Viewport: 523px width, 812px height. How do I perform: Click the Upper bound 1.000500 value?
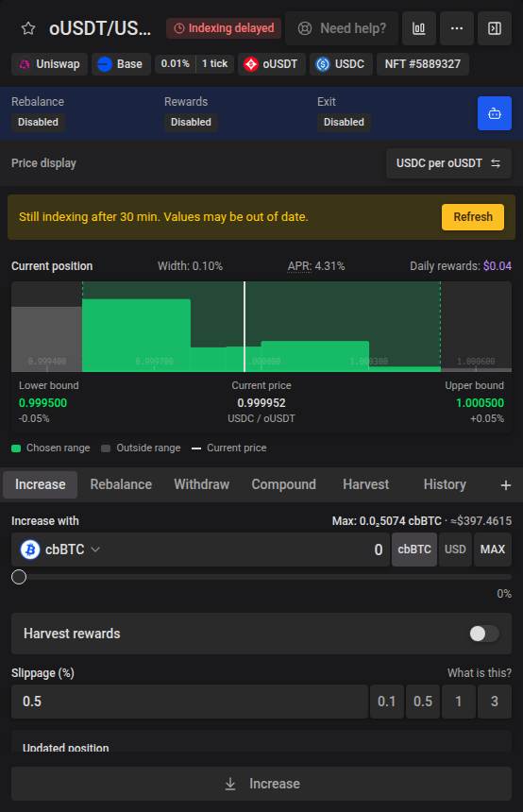pos(480,403)
